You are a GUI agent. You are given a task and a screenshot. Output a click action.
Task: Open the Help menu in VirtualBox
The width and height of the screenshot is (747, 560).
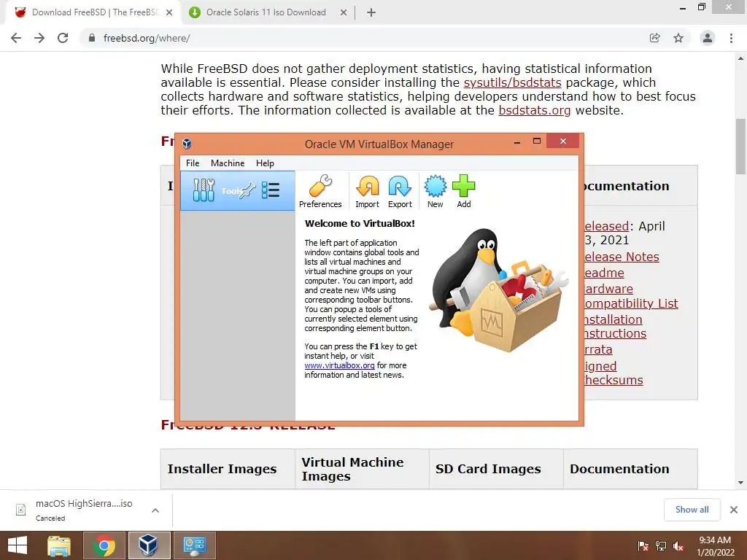(265, 163)
